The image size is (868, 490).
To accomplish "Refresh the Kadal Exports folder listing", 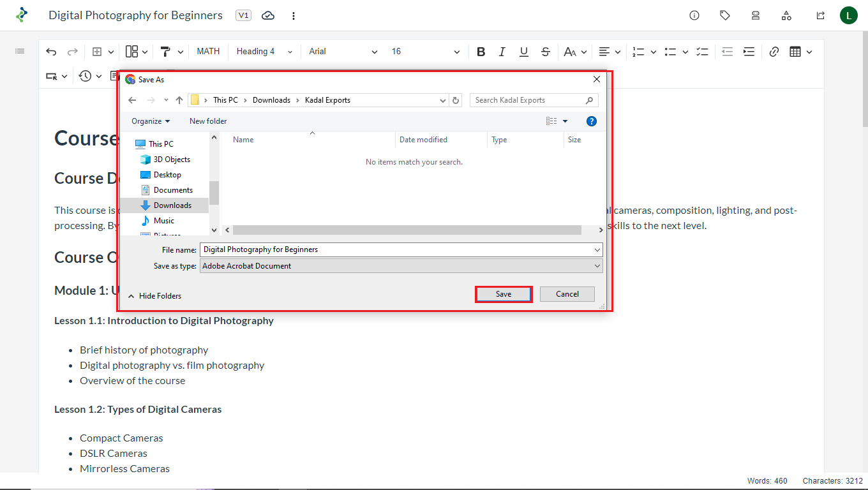I will 456,100.
